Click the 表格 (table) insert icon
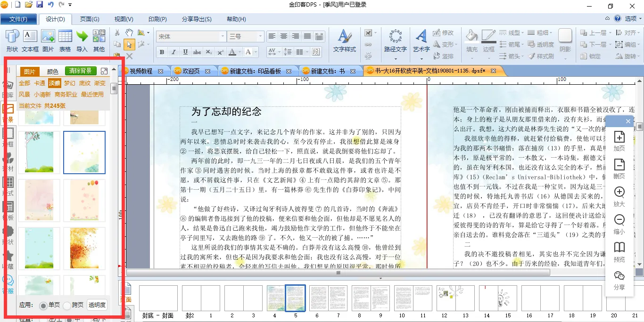Viewport: 644px width, 322px height. tap(65, 37)
